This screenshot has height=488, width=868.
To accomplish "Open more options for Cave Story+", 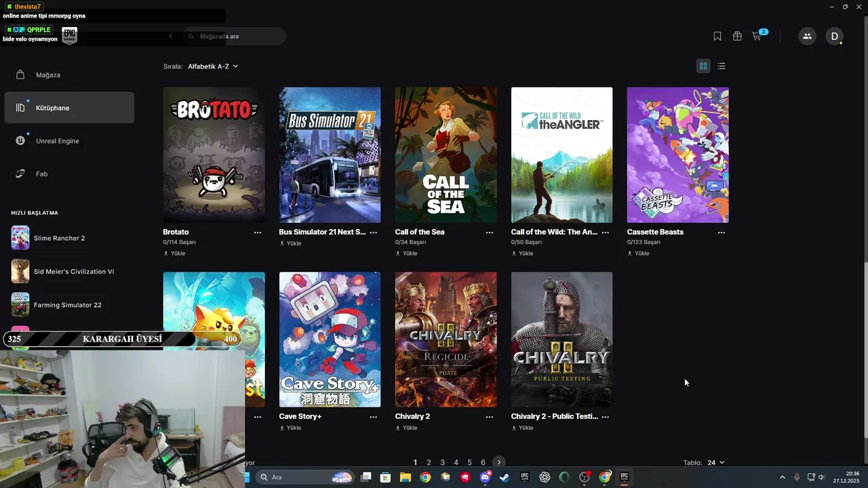I will coord(374,417).
